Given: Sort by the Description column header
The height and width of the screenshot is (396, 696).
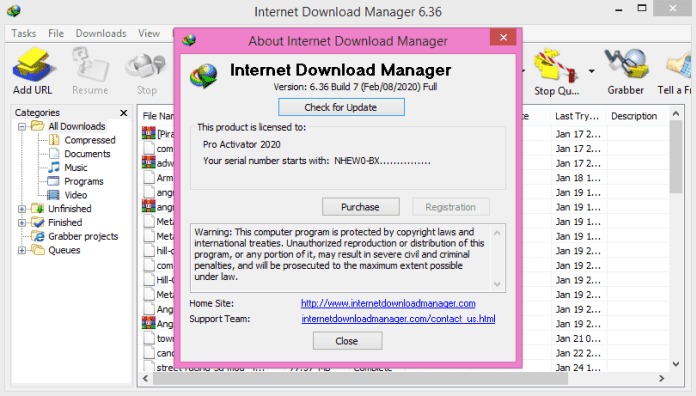Looking at the screenshot, I should point(634,116).
